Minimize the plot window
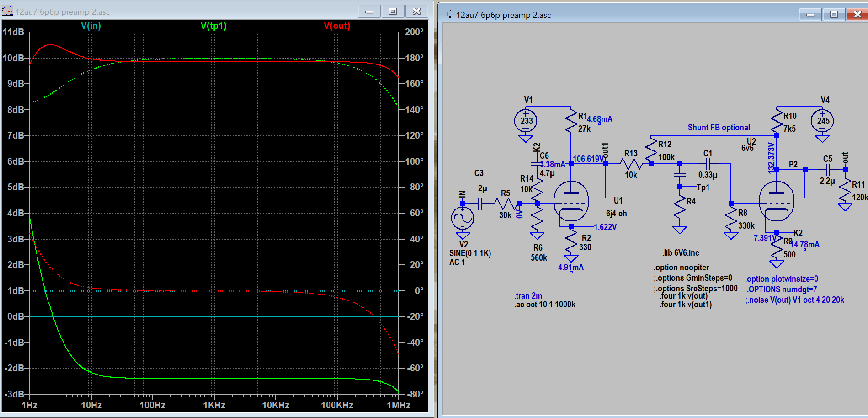 pyautogui.click(x=369, y=11)
